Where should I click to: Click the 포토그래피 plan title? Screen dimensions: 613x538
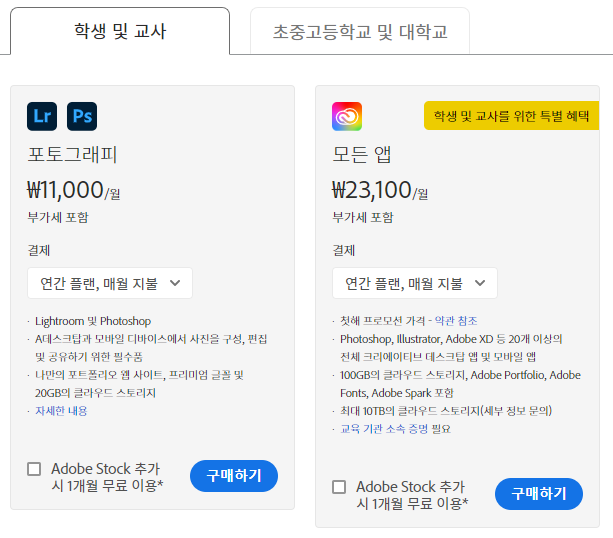pos(72,154)
